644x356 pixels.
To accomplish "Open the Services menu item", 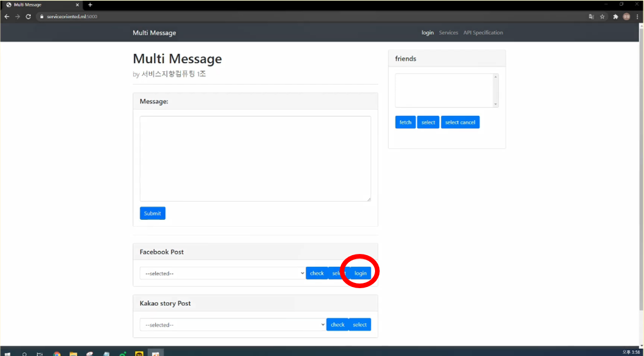I will [x=449, y=33].
